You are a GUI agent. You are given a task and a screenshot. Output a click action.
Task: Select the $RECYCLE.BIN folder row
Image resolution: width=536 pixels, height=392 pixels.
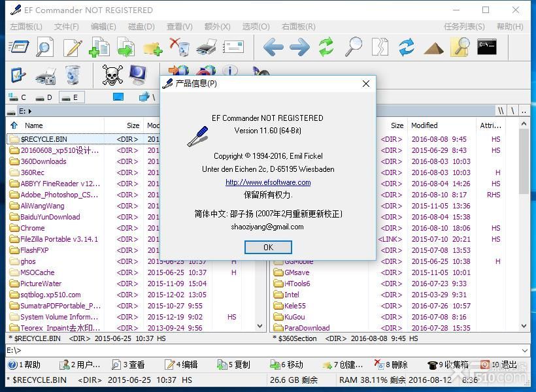pyautogui.click(x=83, y=139)
